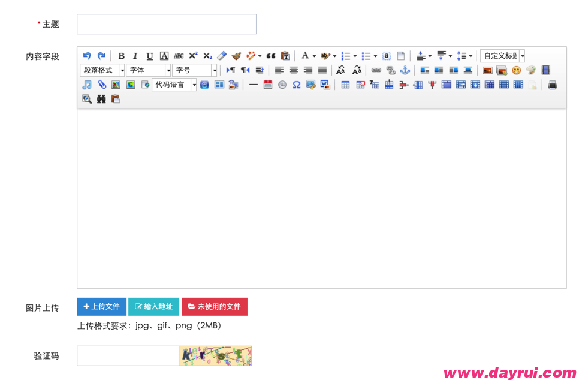Toggle italic formatting
The image size is (588, 383).
click(135, 56)
